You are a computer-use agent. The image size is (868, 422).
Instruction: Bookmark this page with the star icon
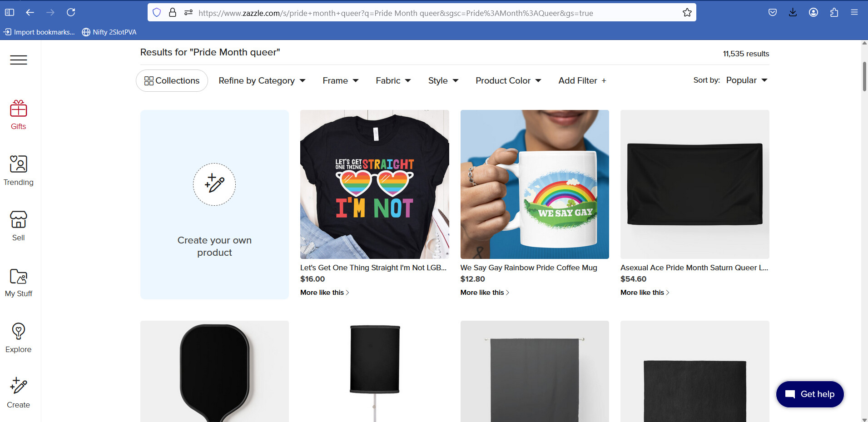(687, 13)
